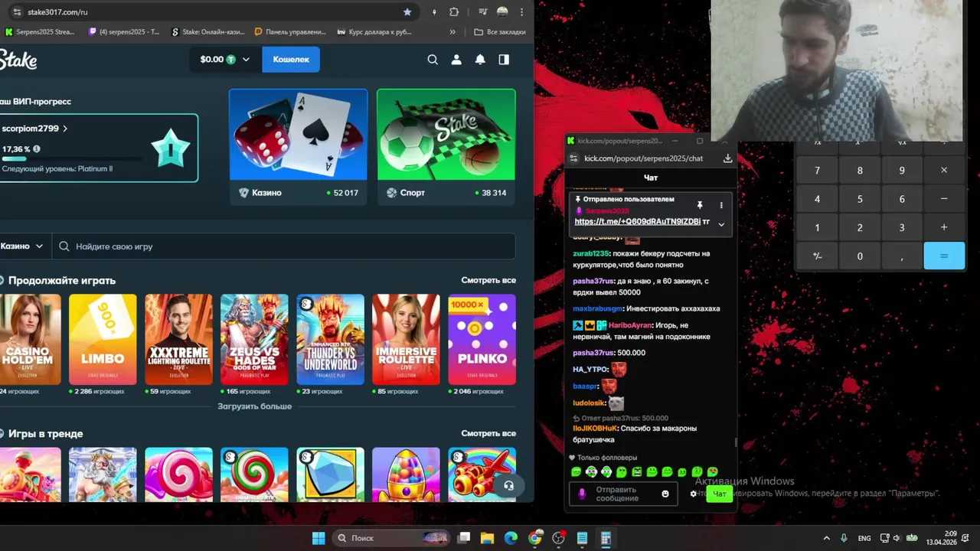Image resolution: width=980 pixels, height=551 pixels.
Task: Focus the Найдите свою игру search field
Action: [x=284, y=246]
